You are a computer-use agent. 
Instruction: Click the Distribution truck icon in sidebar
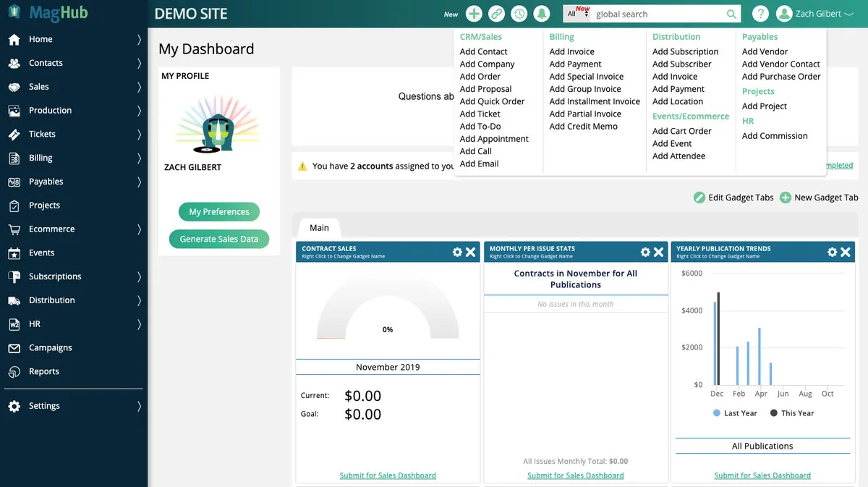[14, 300]
